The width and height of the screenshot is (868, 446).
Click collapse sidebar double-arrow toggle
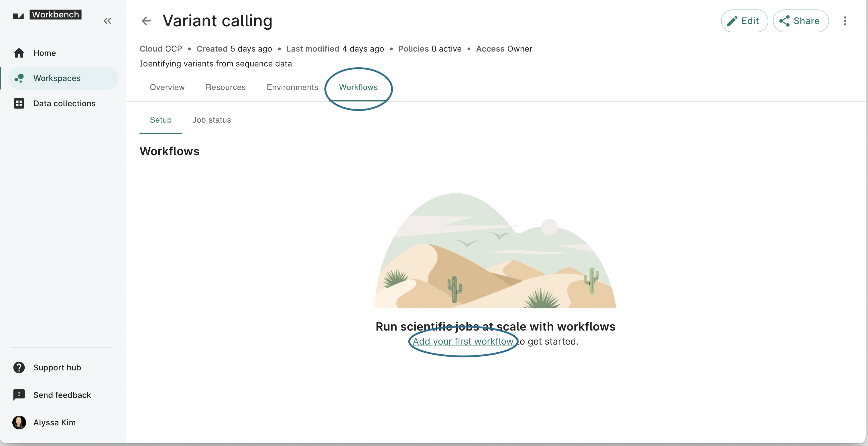[x=107, y=20]
